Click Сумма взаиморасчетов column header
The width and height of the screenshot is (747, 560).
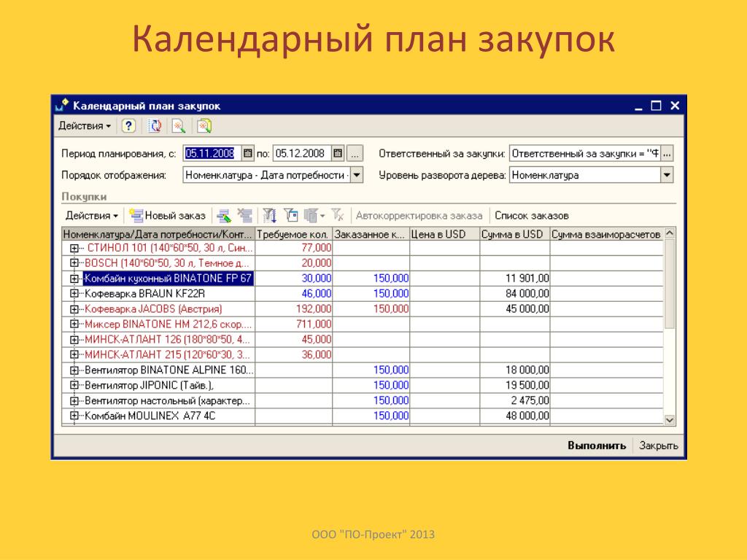(x=606, y=234)
